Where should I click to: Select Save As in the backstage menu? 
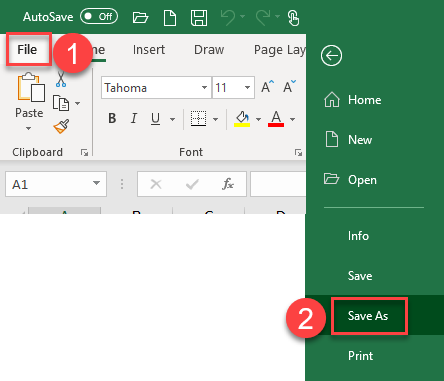[368, 316]
